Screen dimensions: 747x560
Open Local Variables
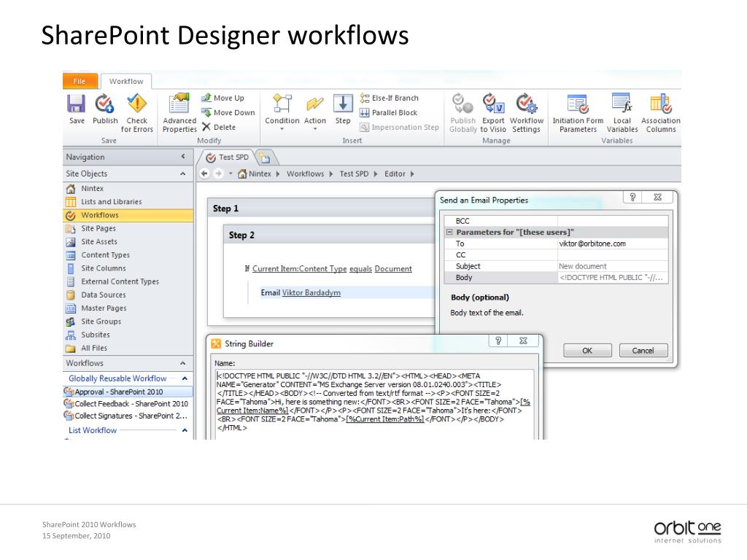[622, 113]
